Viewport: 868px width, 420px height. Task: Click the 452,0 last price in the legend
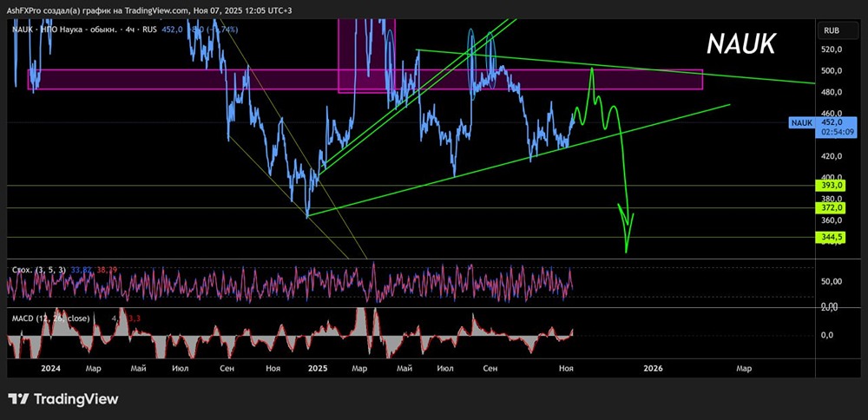click(171, 30)
